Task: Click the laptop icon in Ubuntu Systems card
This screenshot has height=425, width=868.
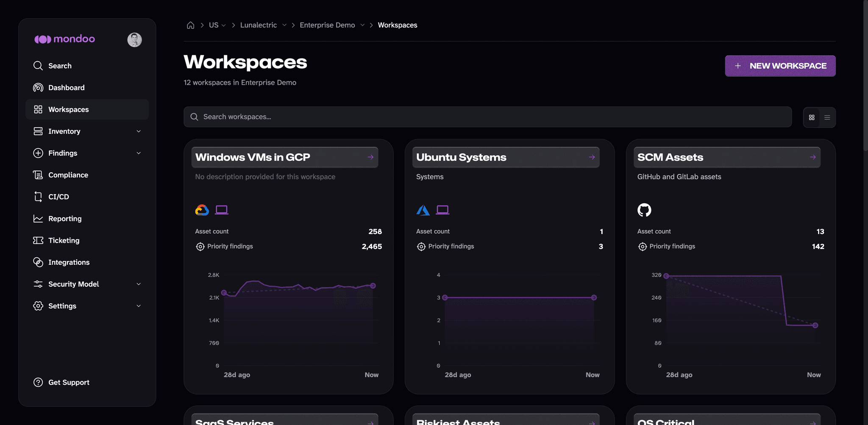Action: pyautogui.click(x=443, y=210)
